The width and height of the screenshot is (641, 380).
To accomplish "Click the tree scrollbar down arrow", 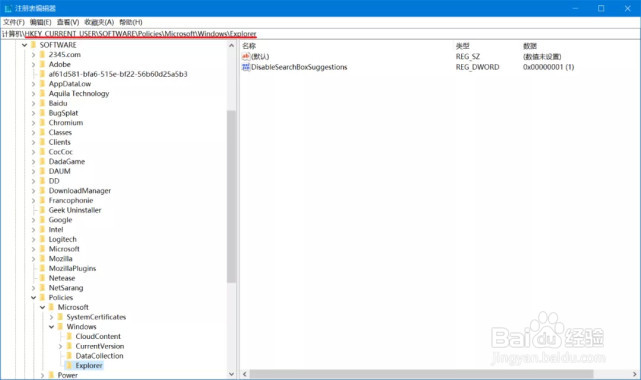I will (231, 374).
